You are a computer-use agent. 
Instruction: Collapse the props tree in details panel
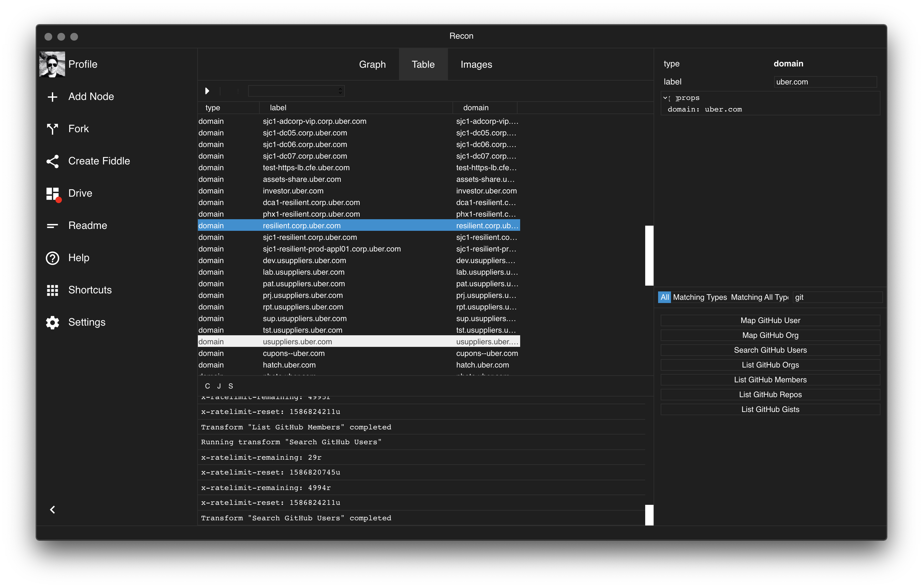click(x=665, y=98)
